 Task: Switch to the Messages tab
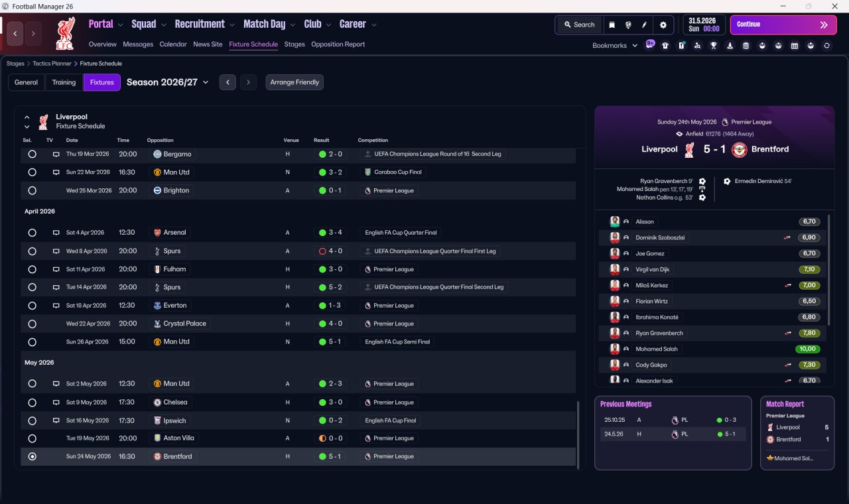[x=138, y=44]
